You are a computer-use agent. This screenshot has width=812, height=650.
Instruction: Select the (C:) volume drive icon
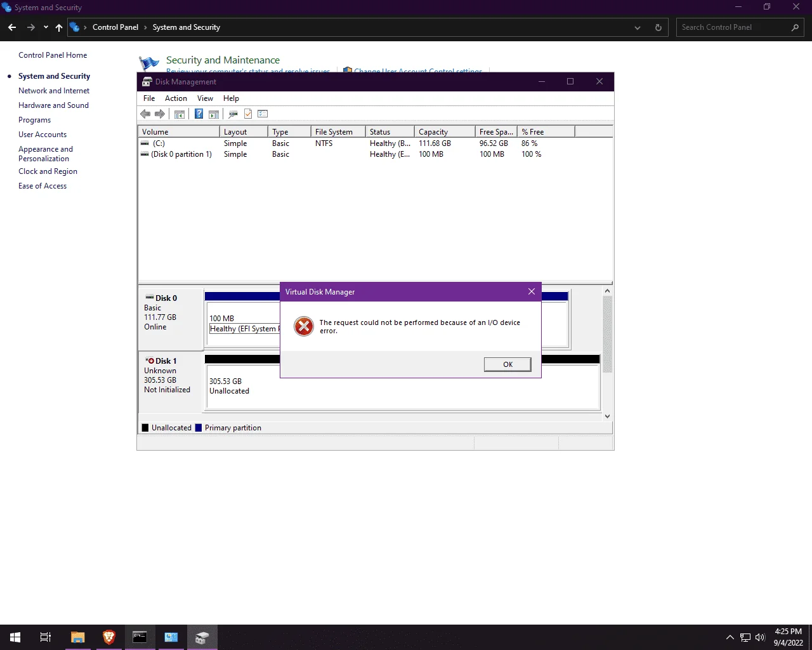145,143
